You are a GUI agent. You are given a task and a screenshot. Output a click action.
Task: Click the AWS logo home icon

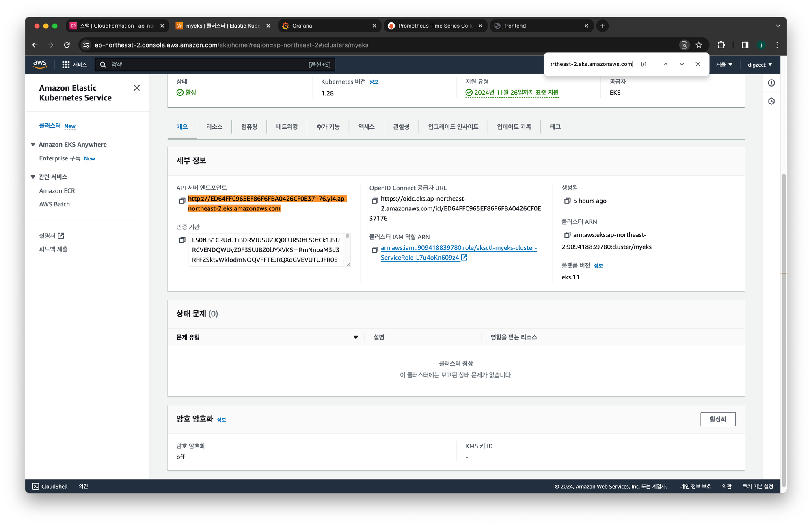[x=40, y=64]
